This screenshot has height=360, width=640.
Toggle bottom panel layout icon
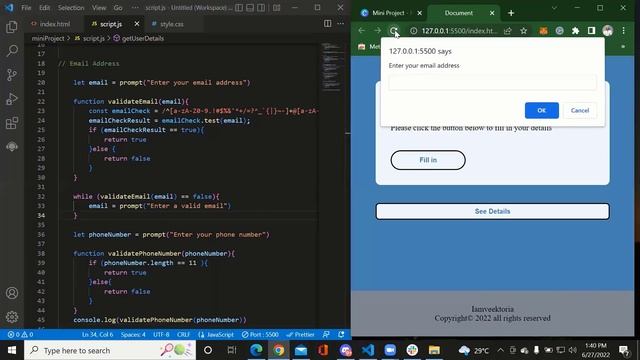[250, 8]
